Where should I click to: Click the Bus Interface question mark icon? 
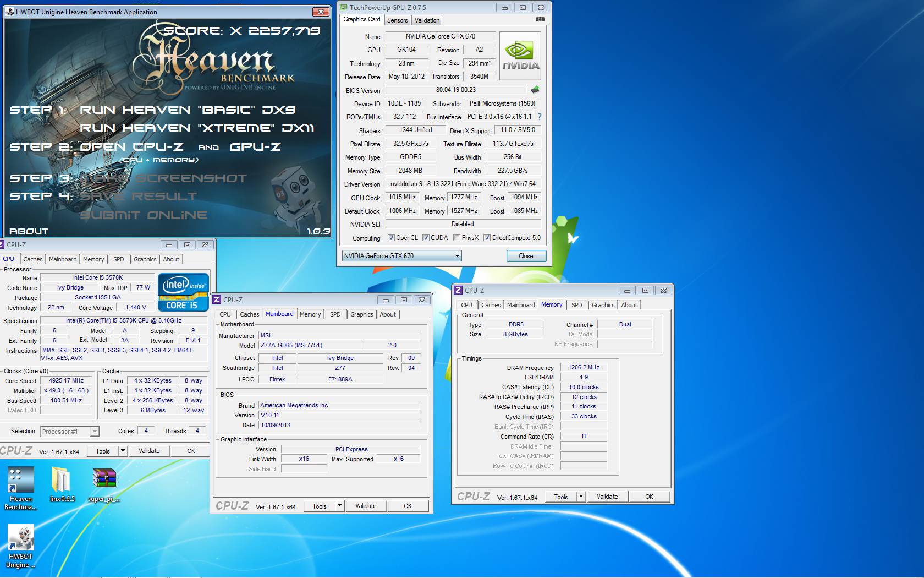pos(540,117)
